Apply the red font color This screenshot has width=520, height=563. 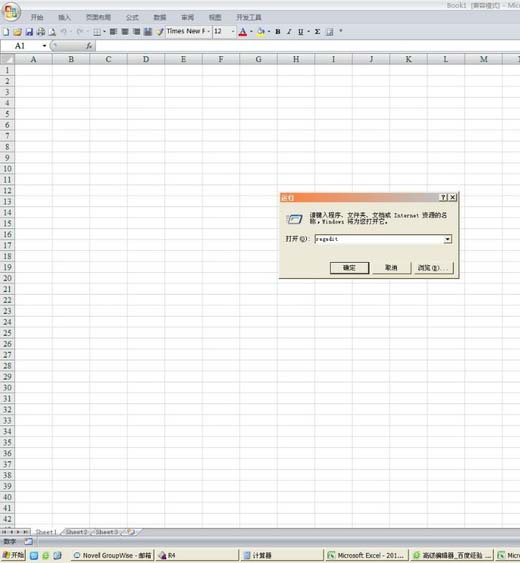pos(243,32)
